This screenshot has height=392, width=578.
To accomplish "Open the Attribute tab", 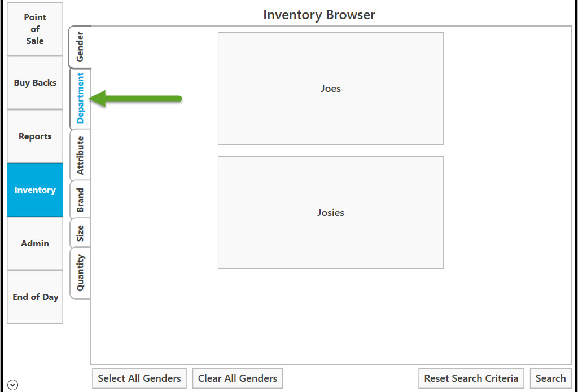I will point(80,155).
